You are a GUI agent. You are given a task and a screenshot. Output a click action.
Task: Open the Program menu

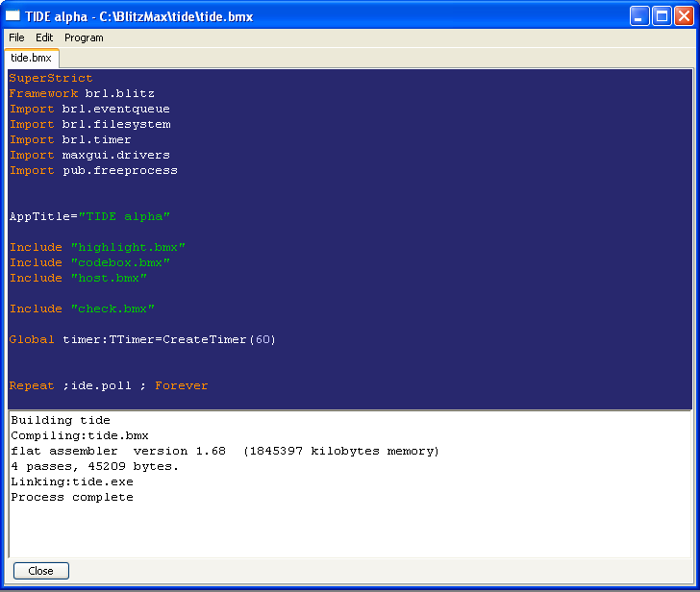84,37
